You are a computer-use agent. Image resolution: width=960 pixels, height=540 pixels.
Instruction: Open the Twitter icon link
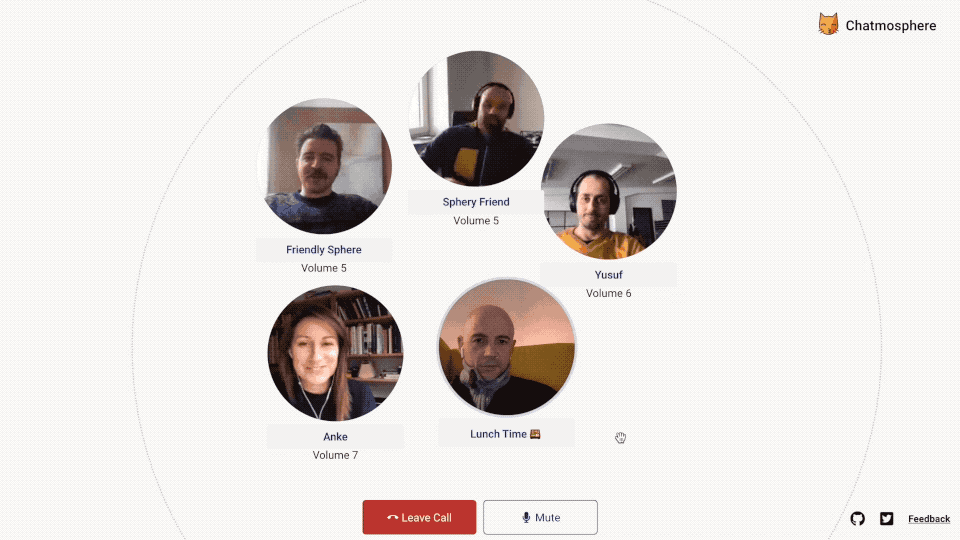pyautogui.click(x=887, y=519)
